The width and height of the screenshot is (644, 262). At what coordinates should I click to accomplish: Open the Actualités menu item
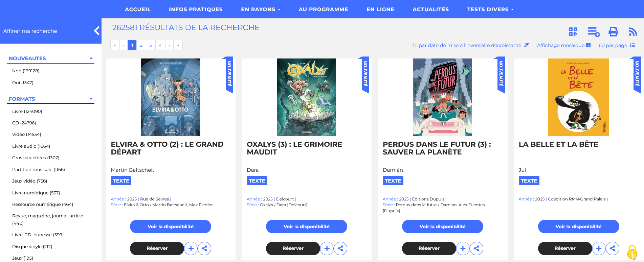tap(430, 9)
